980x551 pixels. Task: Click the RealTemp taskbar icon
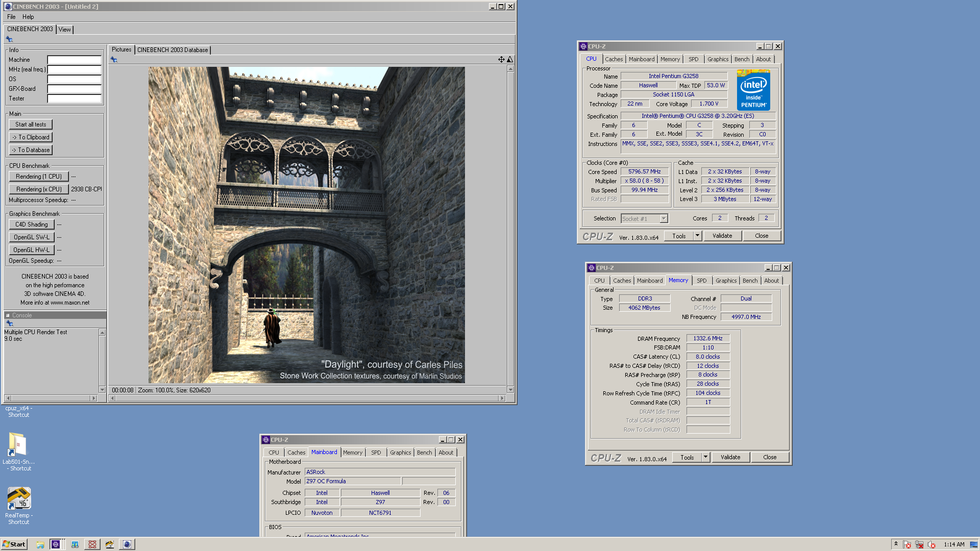[x=110, y=544]
